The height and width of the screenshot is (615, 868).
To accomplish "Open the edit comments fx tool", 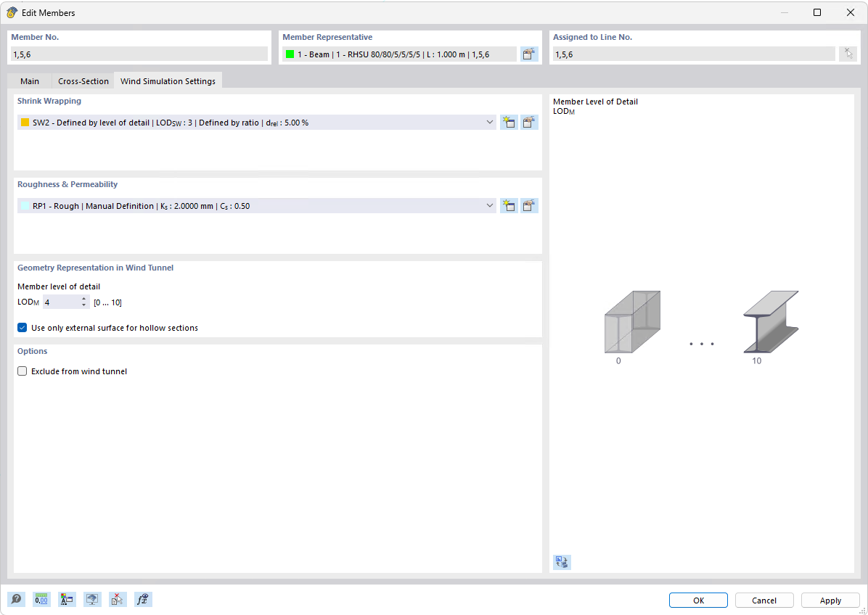I will pos(143,599).
